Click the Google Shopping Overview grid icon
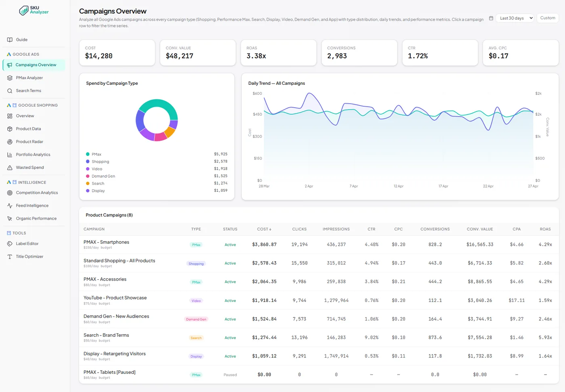This screenshot has width=565, height=392. coord(10,116)
